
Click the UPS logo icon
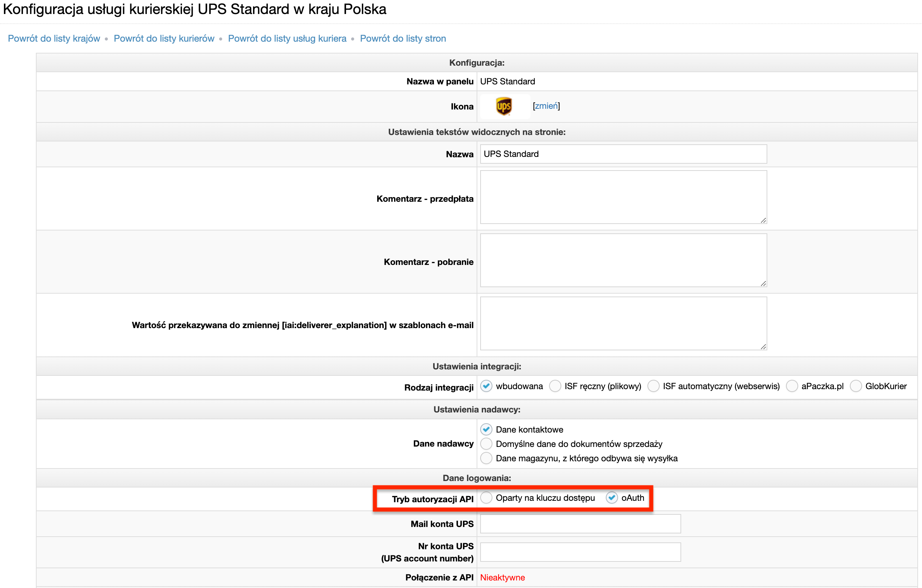[x=504, y=106]
